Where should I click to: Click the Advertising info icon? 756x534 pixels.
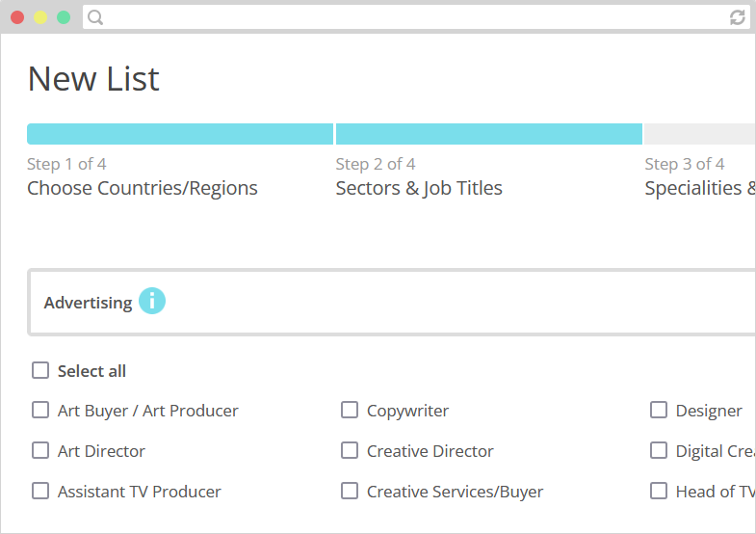click(x=152, y=301)
